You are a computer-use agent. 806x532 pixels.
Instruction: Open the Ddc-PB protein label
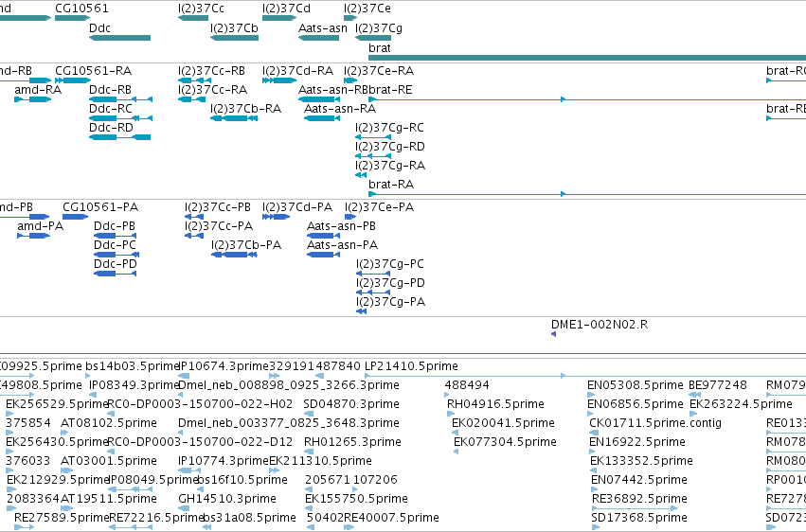point(114,226)
